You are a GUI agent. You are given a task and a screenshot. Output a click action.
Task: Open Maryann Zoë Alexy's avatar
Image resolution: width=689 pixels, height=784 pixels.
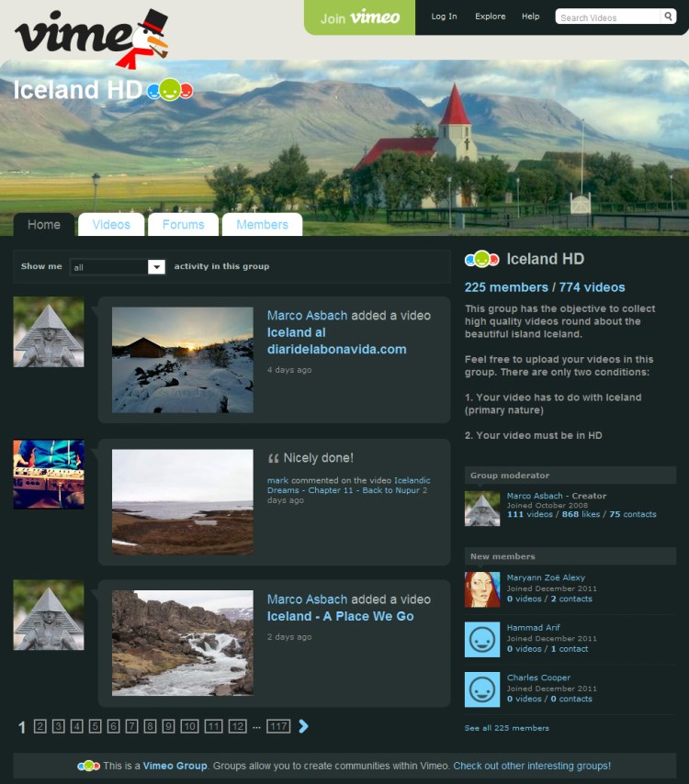[482, 588]
